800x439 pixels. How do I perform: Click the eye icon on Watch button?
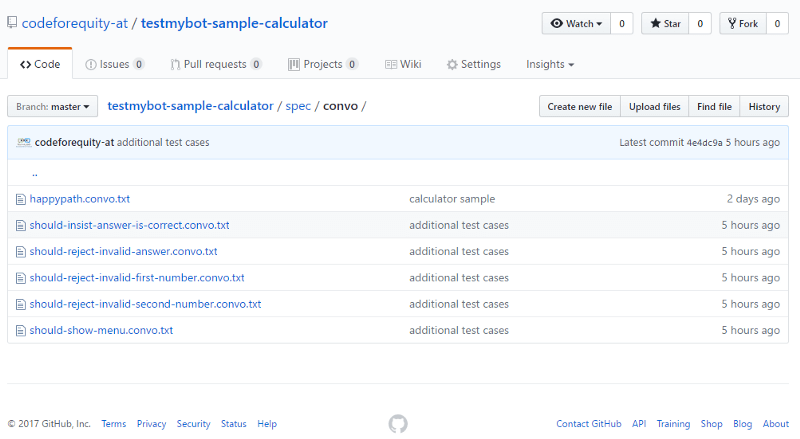pos(557,23)
